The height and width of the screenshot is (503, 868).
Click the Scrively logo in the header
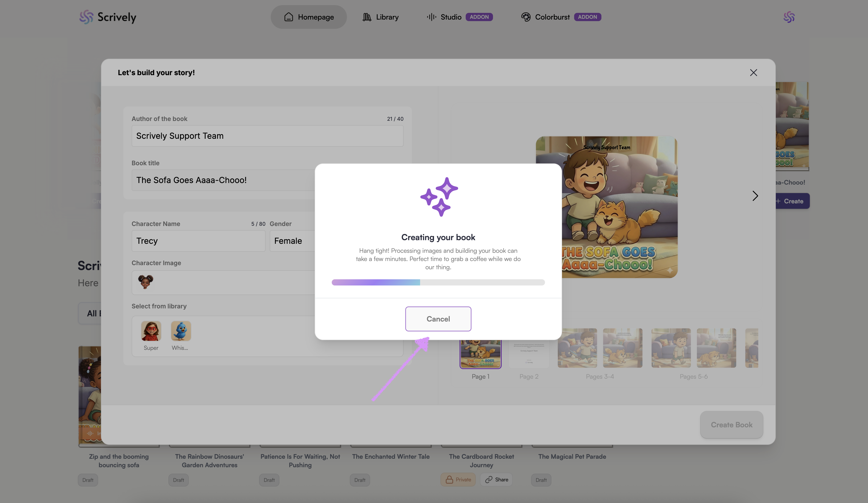(x=107, y=17)
